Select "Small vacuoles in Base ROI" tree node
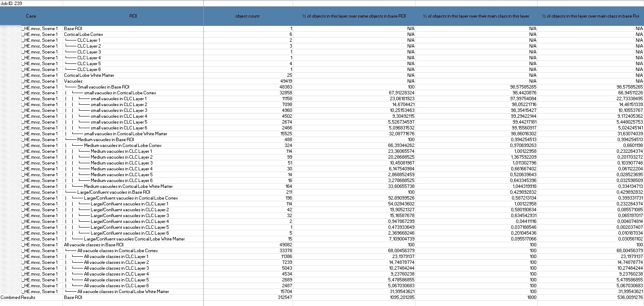This screenshot has width=644, height=306. click(100, 87)
